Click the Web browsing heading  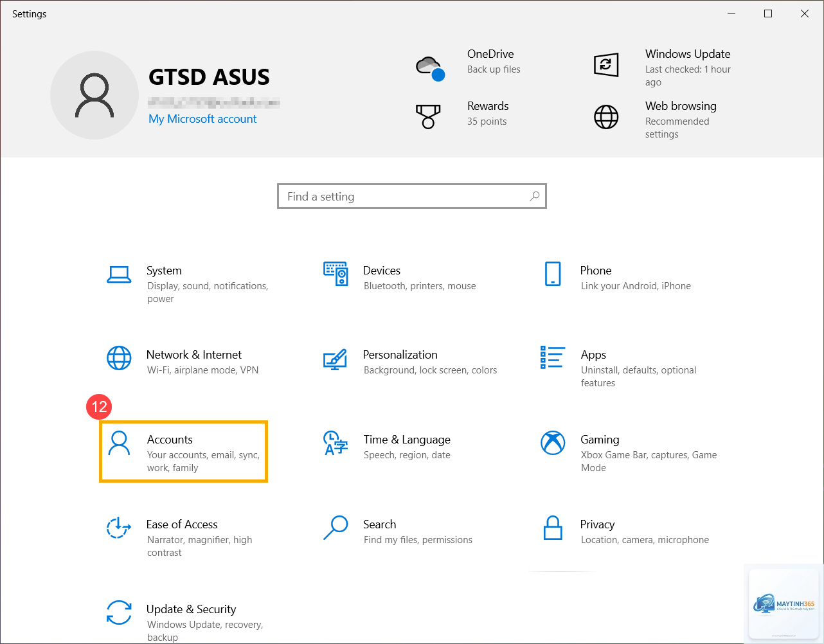681,106
